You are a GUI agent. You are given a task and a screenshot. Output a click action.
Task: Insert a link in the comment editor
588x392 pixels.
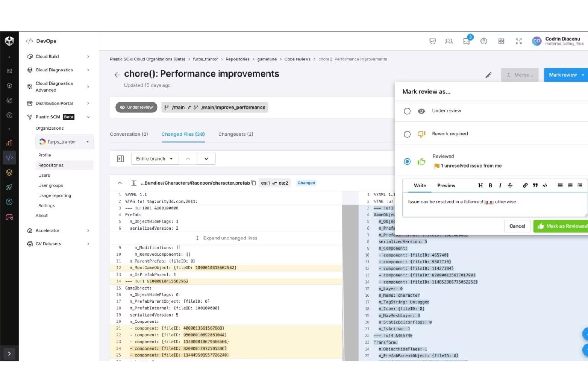tap(525, 185)
